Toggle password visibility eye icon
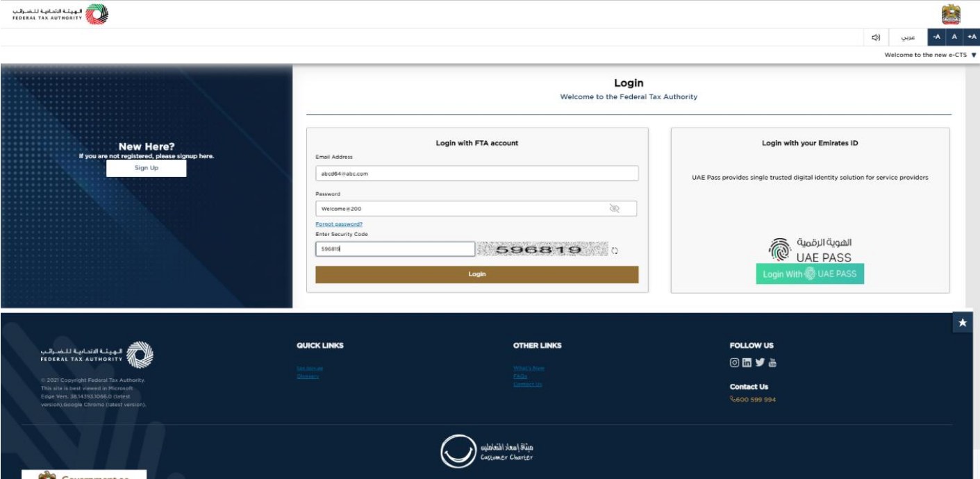Viewport: 980px width, 479px height. pyautogui.click(x=614, y=208)
